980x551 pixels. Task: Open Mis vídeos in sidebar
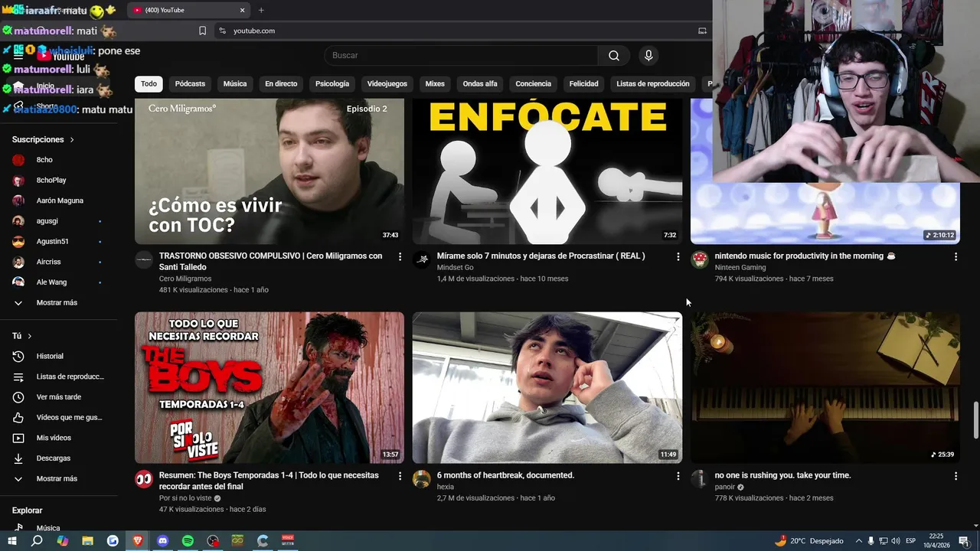coord(54,438)
